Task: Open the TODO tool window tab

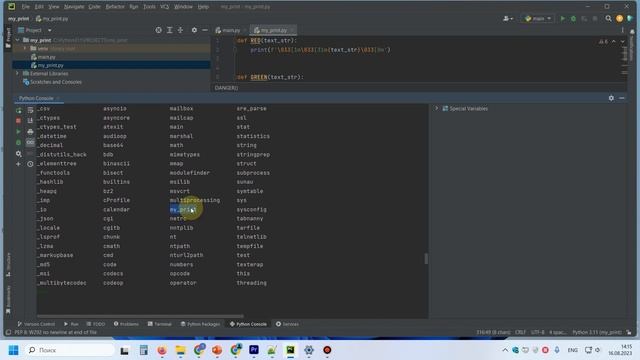Action: tap(96, 324)
